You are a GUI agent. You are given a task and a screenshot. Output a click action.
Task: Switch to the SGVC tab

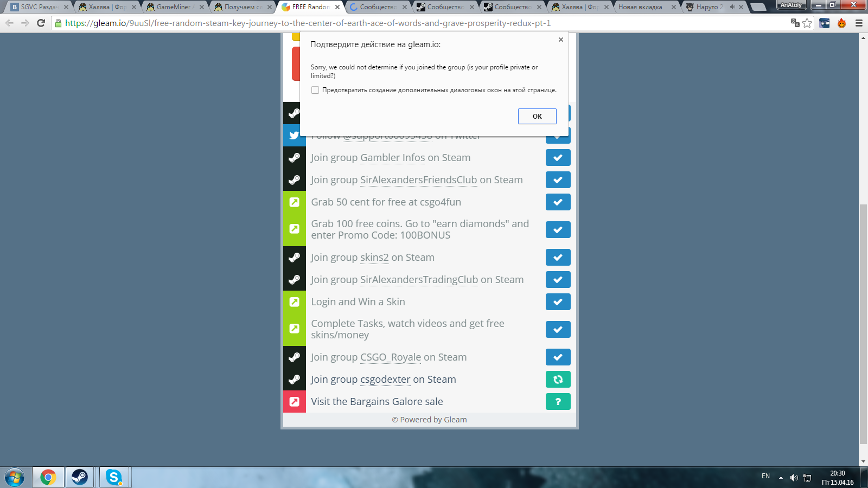coord(39,7)
